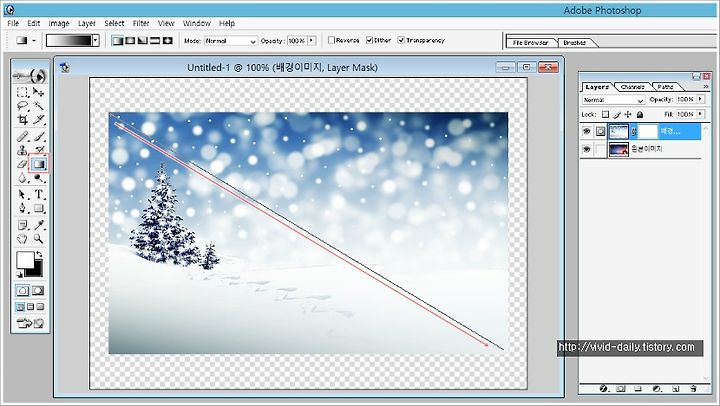Select the Magic Wand tool
The image size is (720, 406).
(39, 106)
